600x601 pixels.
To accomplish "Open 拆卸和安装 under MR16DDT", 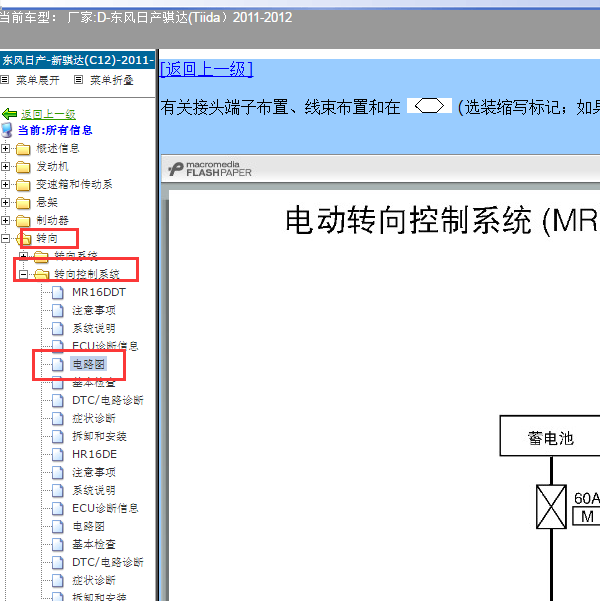I will tap(99, 437).
